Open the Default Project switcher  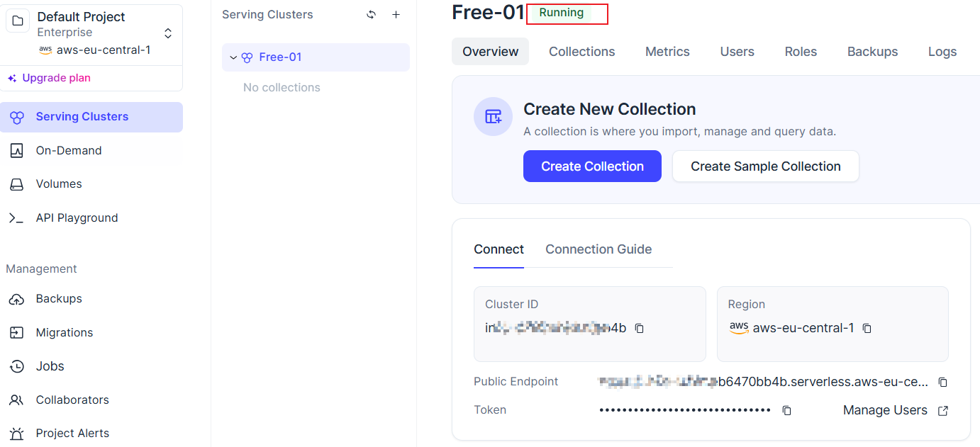(x=168, y=33)
